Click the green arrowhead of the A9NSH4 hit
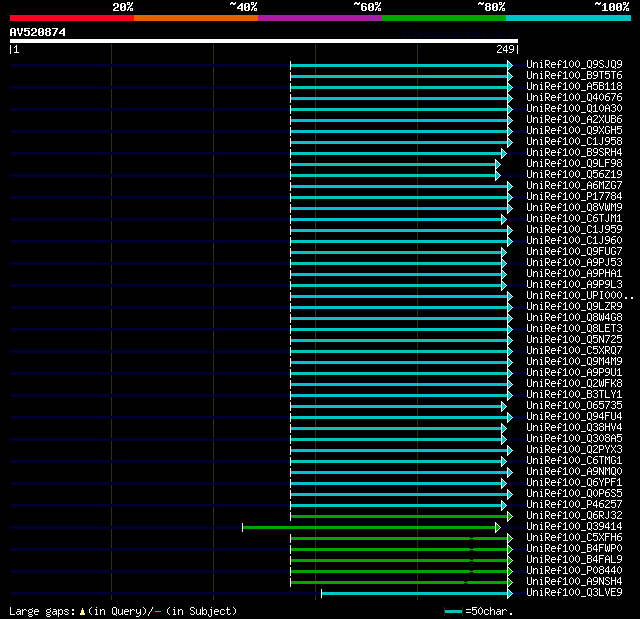The height and width of the screenshot is (619, 640). tap(509, 582)
